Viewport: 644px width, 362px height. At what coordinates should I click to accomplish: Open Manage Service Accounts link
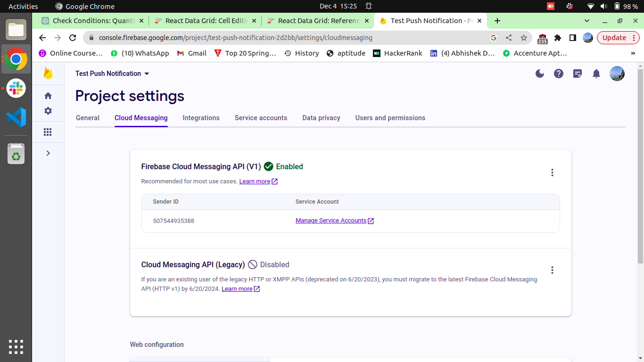[331, 220]
